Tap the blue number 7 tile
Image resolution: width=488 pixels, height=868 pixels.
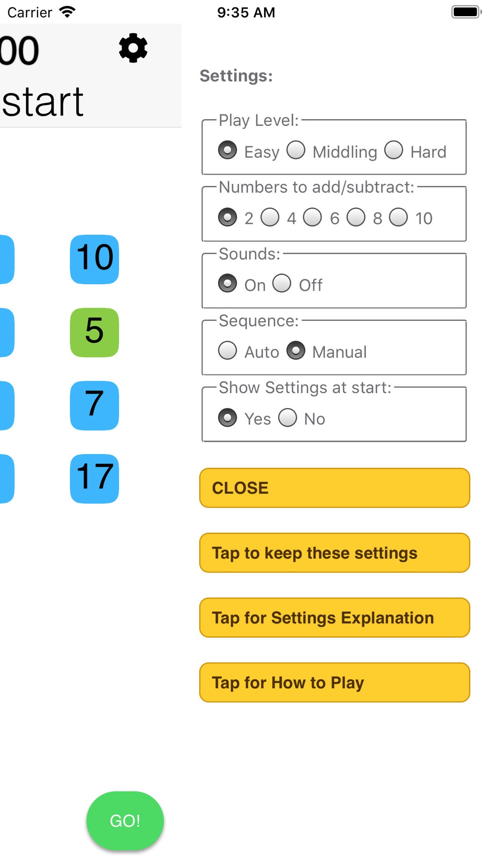pyautogui.click(x=95, y=405)
